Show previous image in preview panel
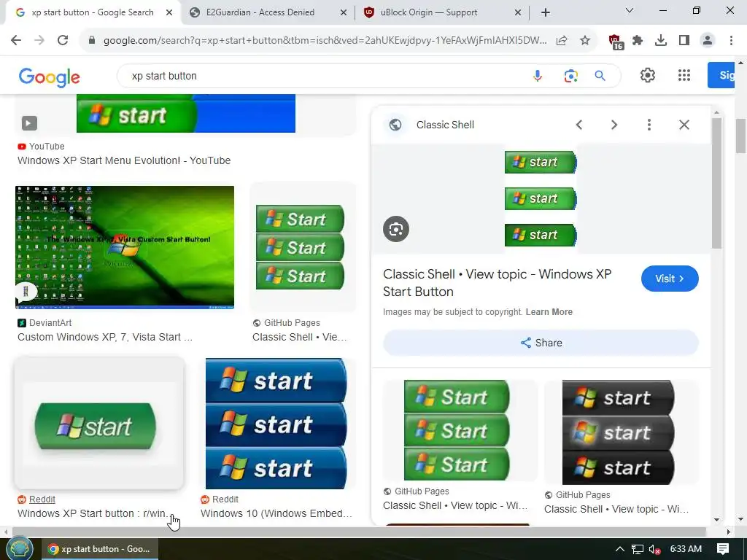The height and width of the screenshot is (560, 747). [x=578, y=125]
